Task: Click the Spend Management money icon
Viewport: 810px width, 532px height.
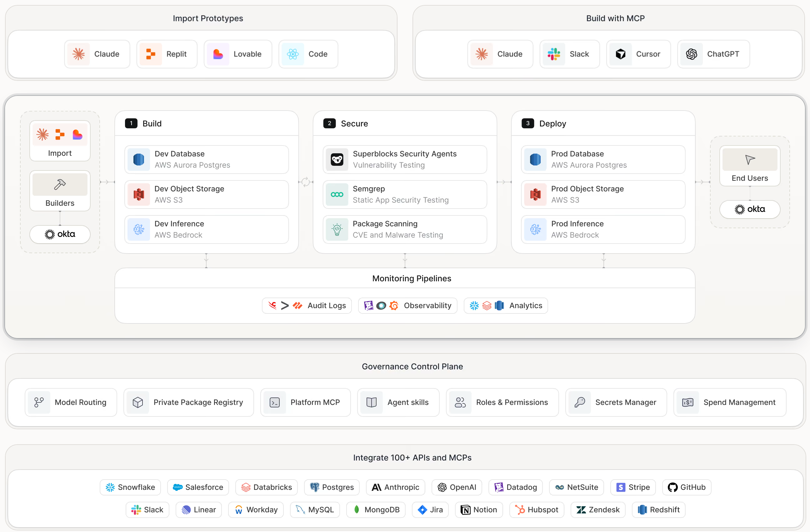Action: click(x=688, y=402)
